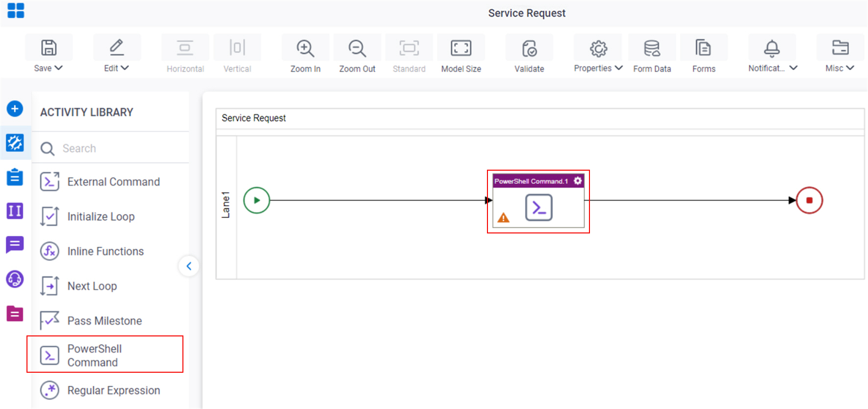The height and width of the screenshot is (409, 868).
Task: Select the magenta document sidebar icon
Action: click(15, 313)
